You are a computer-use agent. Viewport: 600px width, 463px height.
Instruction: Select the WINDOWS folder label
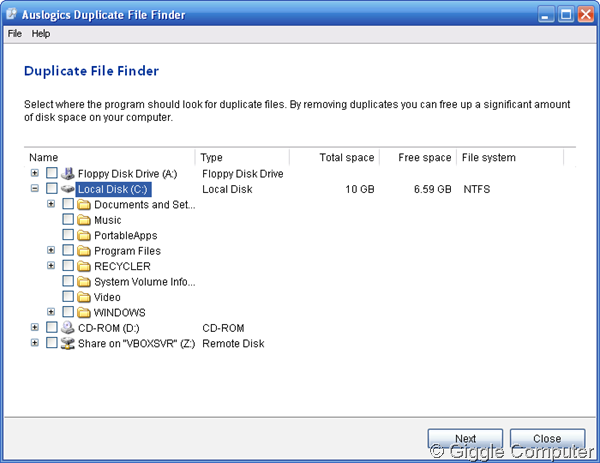click(119, 313)
